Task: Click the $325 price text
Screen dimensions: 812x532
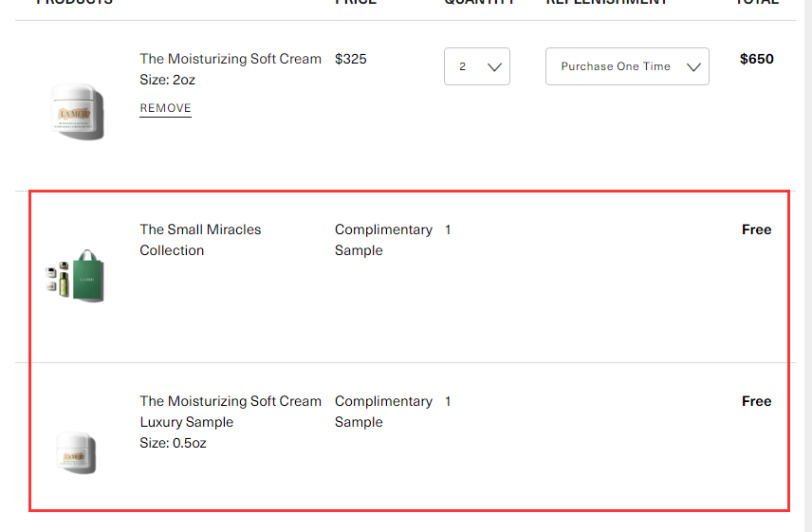Action: pyautogui.click(x=351, y=59)
